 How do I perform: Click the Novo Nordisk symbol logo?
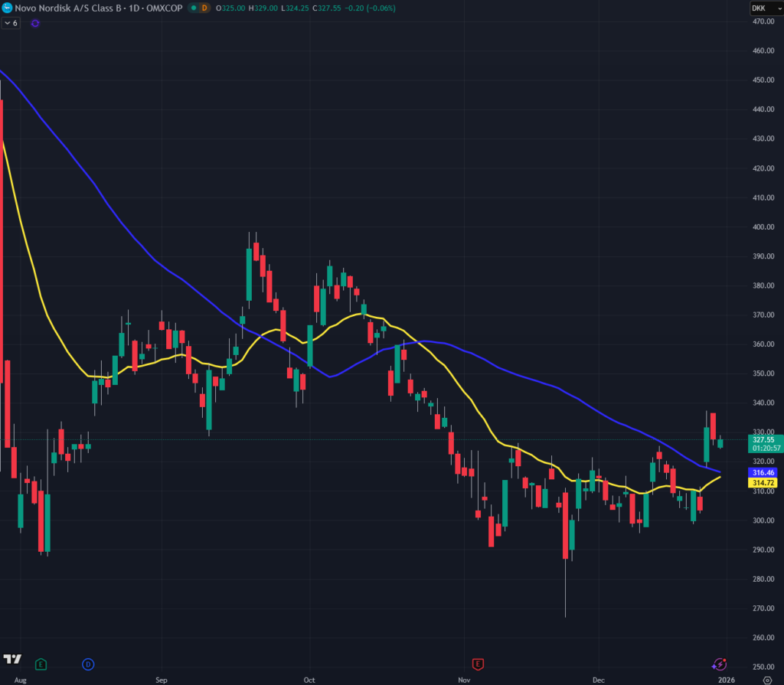[x=8, y=8]
